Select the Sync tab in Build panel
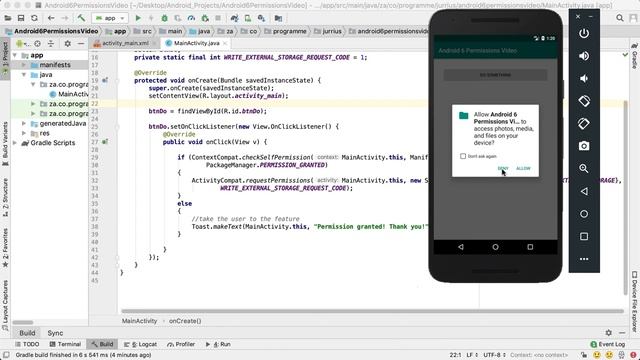 tap(55, 333)
